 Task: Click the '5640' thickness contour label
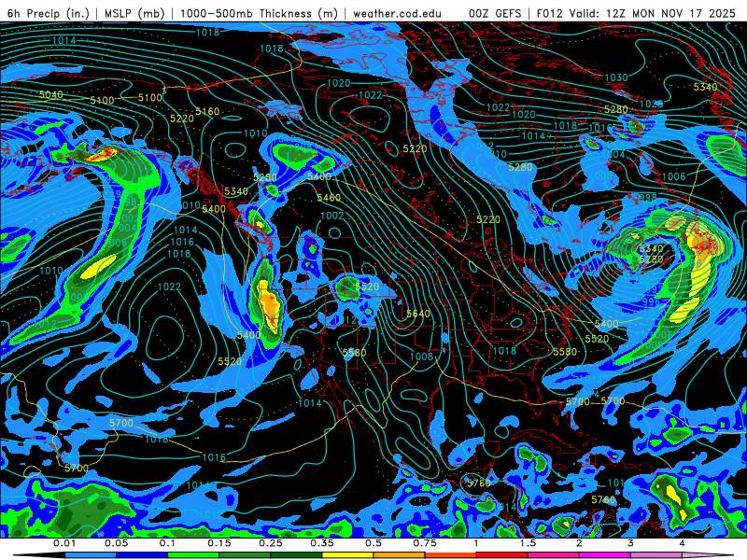coord(418,314)
